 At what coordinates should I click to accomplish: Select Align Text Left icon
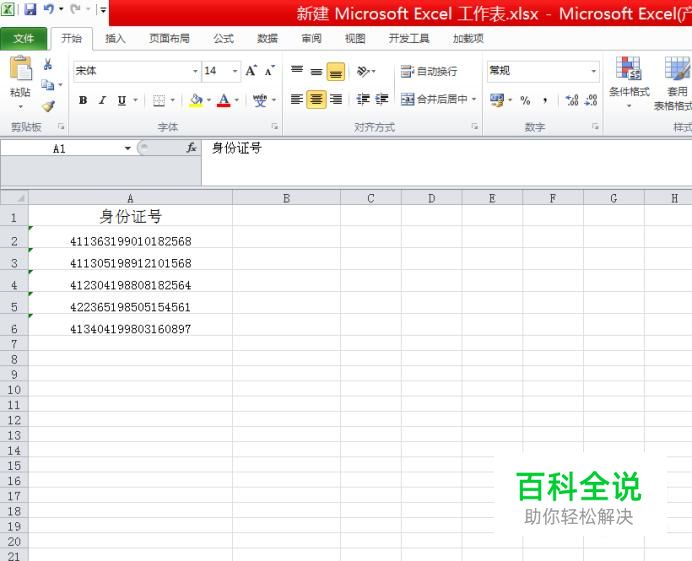[x=297, y=99]
